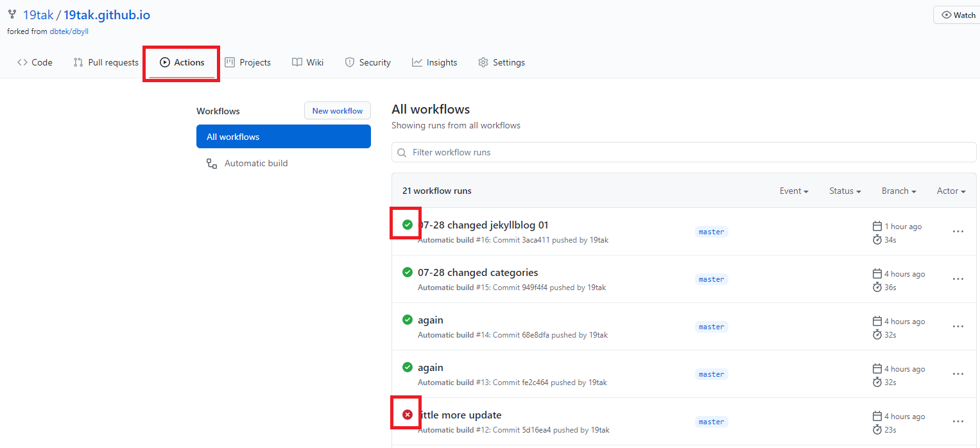The image size is (980, 448).
Task: Click the stopwatch icon beside '34s'
Action: 877,239
